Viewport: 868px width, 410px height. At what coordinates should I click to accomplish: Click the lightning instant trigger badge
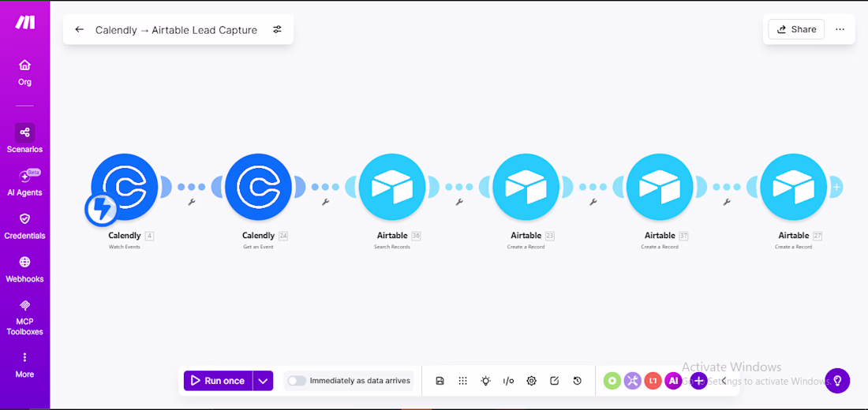101,211
